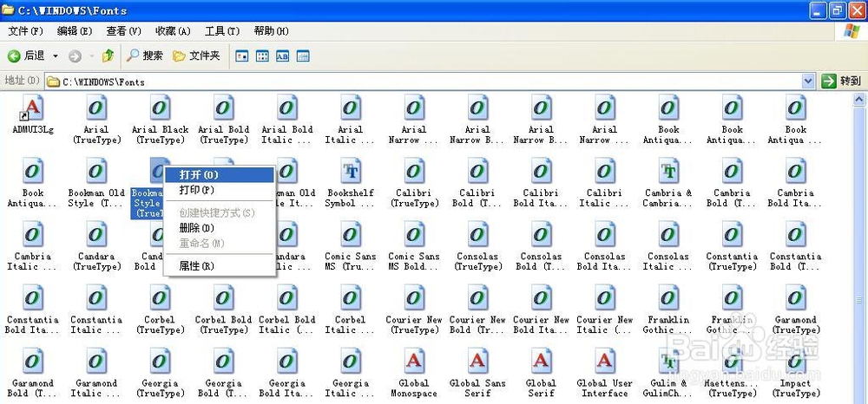
Task: Select the Georgia Bold font icon
Action: coord(224,362)
